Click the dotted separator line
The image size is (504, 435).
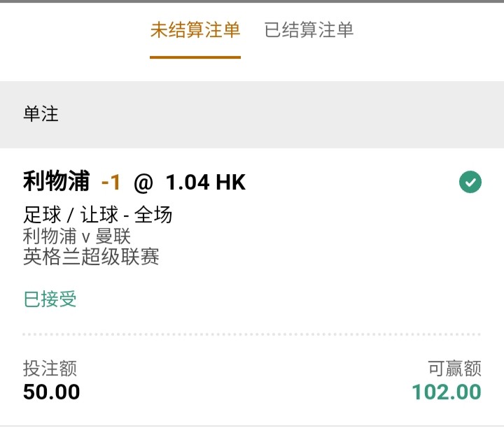tap(252, 334)
